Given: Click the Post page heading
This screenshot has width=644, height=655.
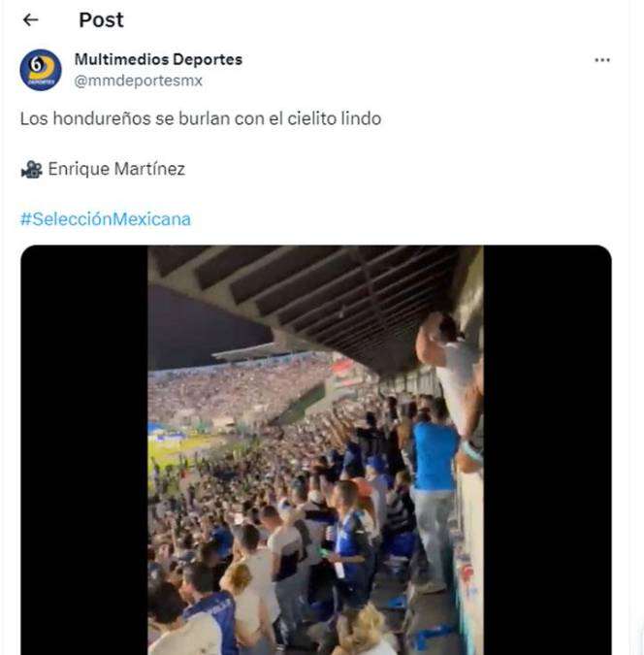Looking at the screenshot, I should click(x=101, y=19).
